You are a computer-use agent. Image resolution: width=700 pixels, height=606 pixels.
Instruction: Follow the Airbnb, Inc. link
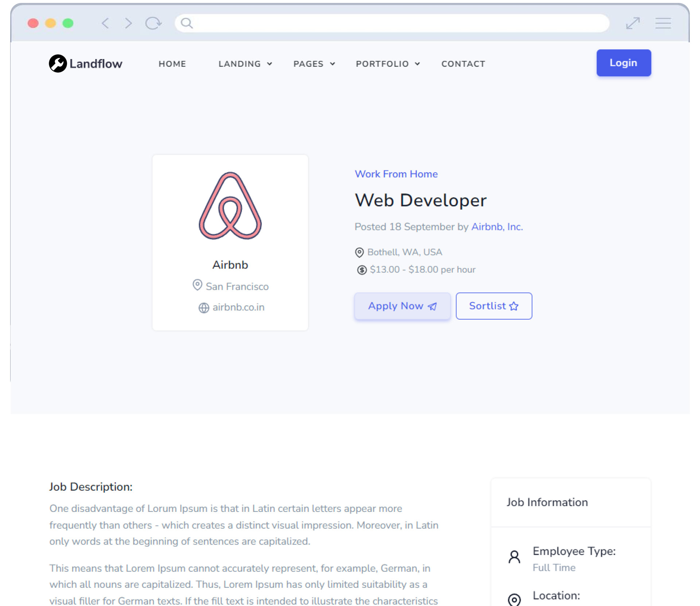497,227
